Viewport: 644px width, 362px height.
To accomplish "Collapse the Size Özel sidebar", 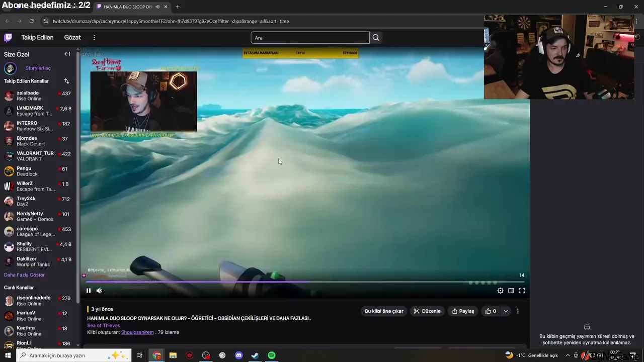I will coord(67,54).
